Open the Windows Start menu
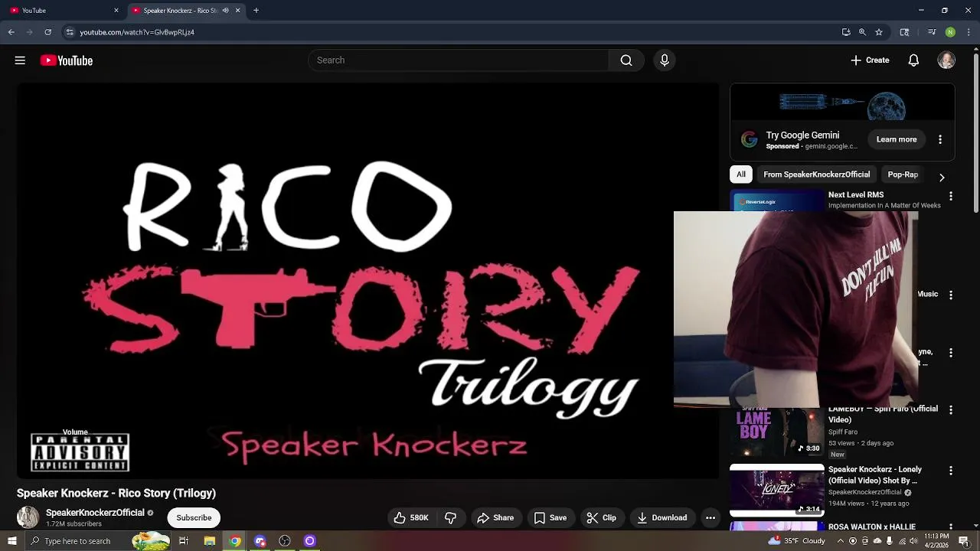The height and width of the screenshot is (551, 980). [11, 541]
